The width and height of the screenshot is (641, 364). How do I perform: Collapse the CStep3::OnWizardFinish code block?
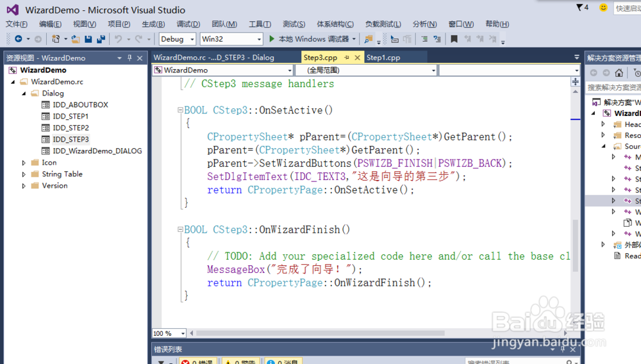pos(180,229)
